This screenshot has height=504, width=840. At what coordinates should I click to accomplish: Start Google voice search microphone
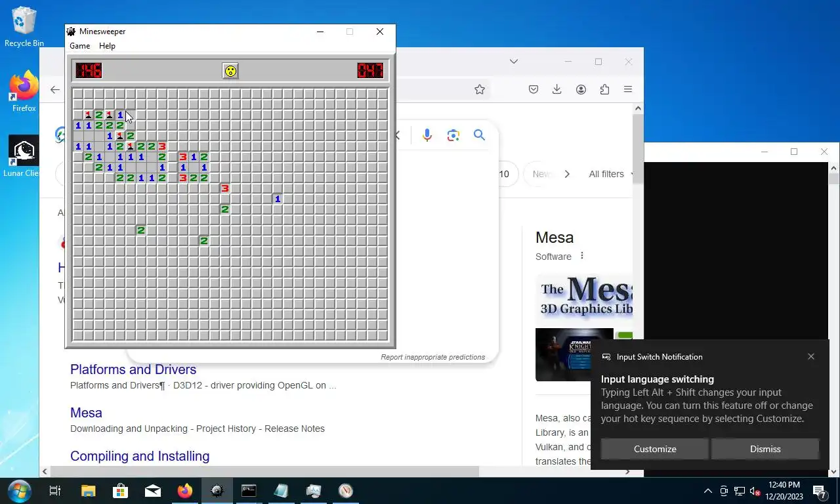click(x=427, y=135)
